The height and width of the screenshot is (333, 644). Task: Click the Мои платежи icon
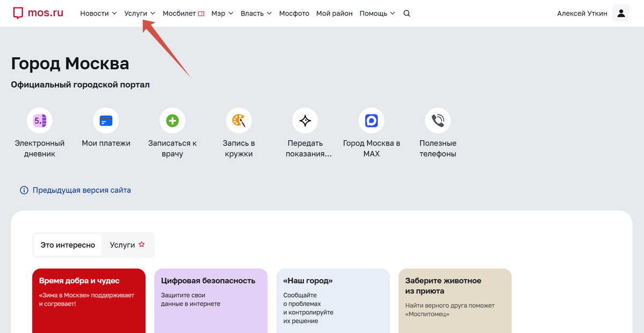point(106,120)
